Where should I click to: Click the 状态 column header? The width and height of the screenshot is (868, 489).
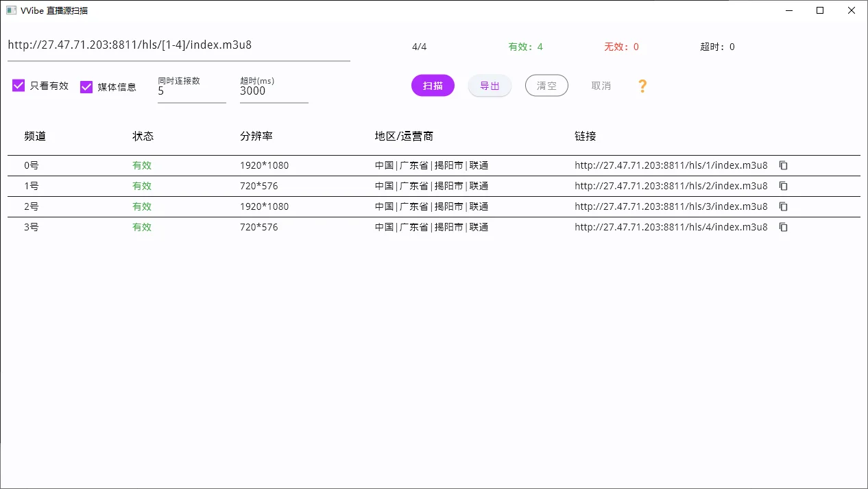[143, 136]
